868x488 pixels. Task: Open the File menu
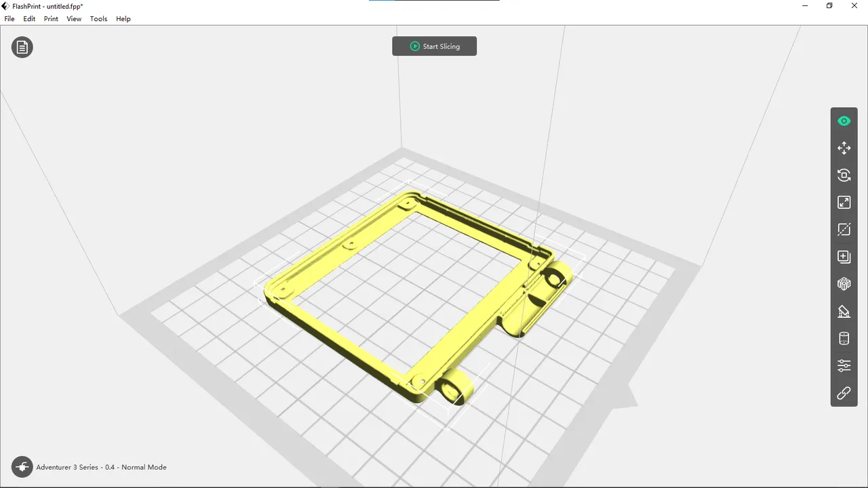(9, 19)
